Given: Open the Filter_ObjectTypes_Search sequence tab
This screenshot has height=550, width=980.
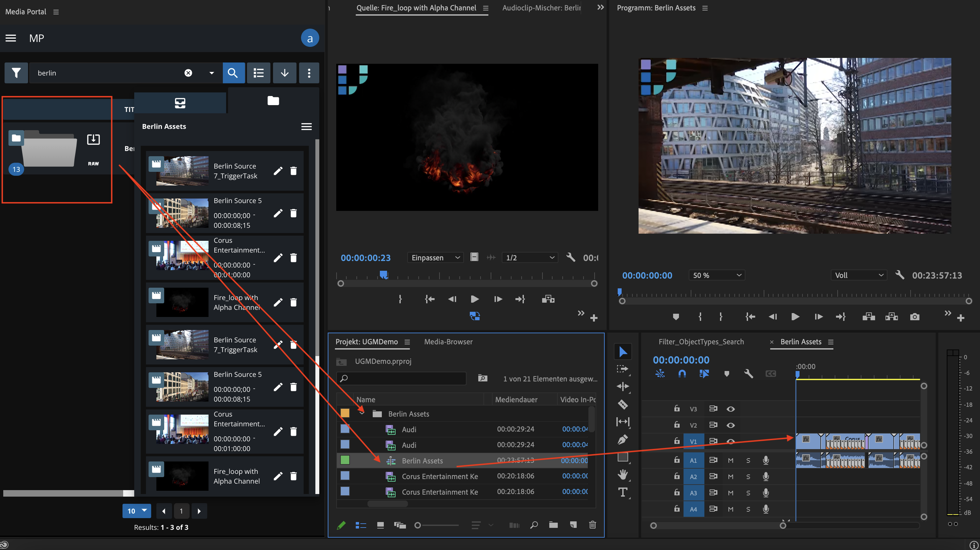Looking at the screenshot, I should point(701,342).
